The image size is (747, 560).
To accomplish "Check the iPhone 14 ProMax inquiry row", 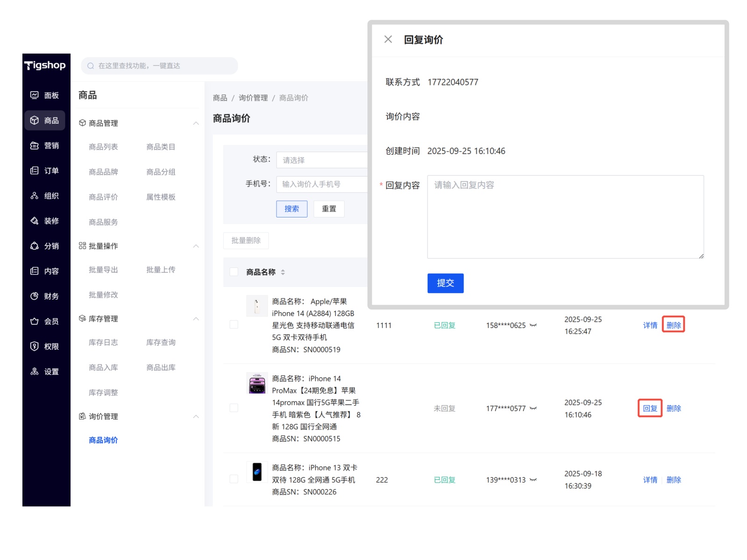I will point(234,408).
